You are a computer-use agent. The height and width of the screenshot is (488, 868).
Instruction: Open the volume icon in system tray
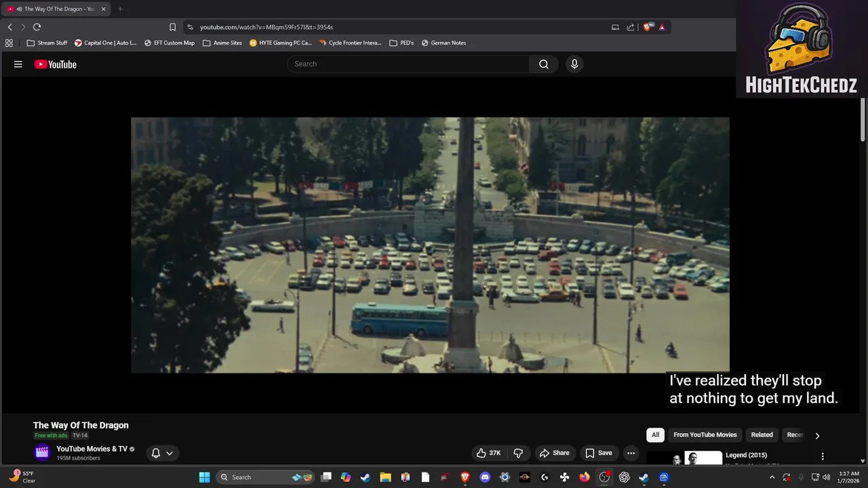(827, 477)
